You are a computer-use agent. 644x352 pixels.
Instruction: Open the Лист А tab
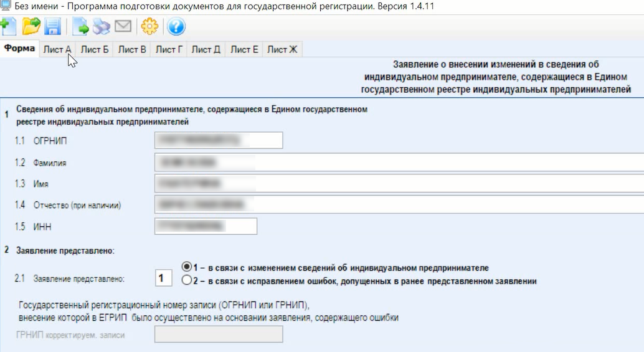[x=57, y=49]
